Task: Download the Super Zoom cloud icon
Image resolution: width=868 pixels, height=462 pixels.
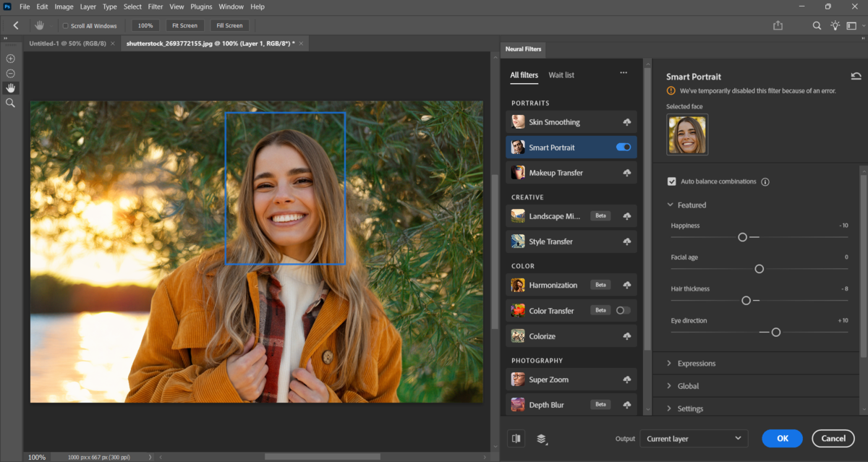Action: pos(626,380)
